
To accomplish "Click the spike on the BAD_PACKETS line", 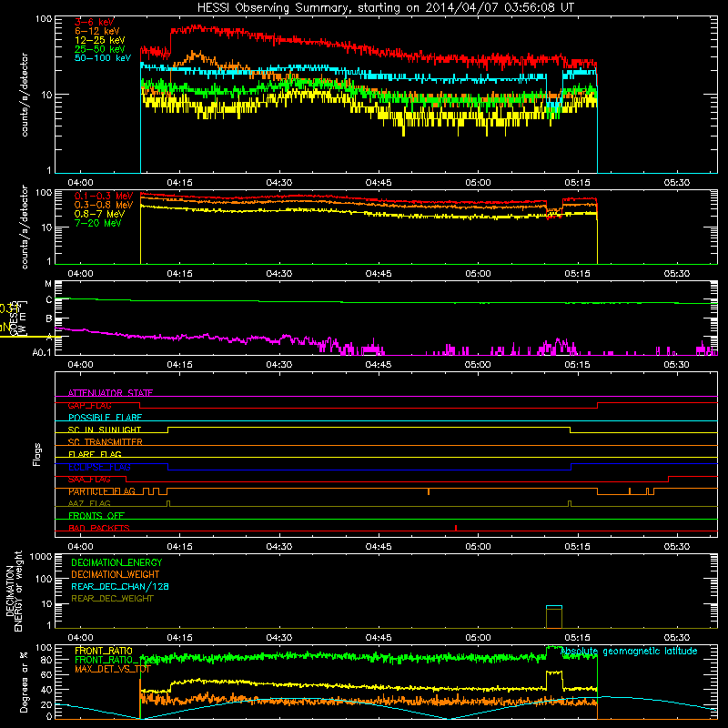I will [x=456, y=528].
